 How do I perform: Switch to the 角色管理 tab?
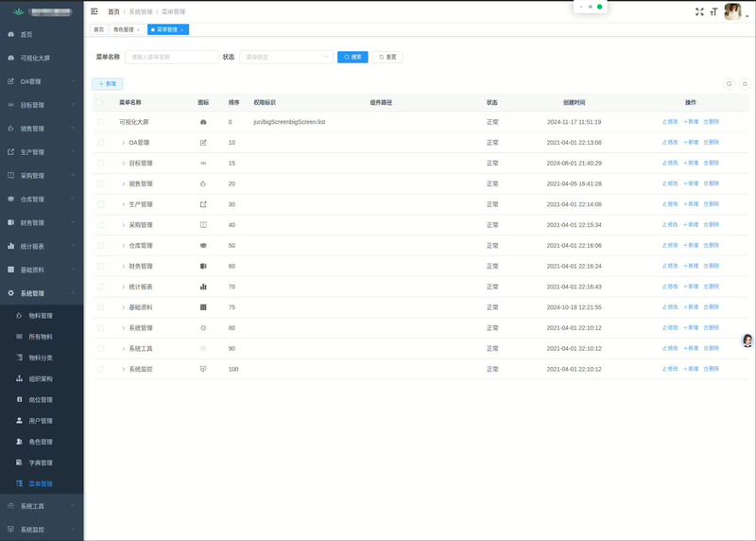tap(123, 29)
